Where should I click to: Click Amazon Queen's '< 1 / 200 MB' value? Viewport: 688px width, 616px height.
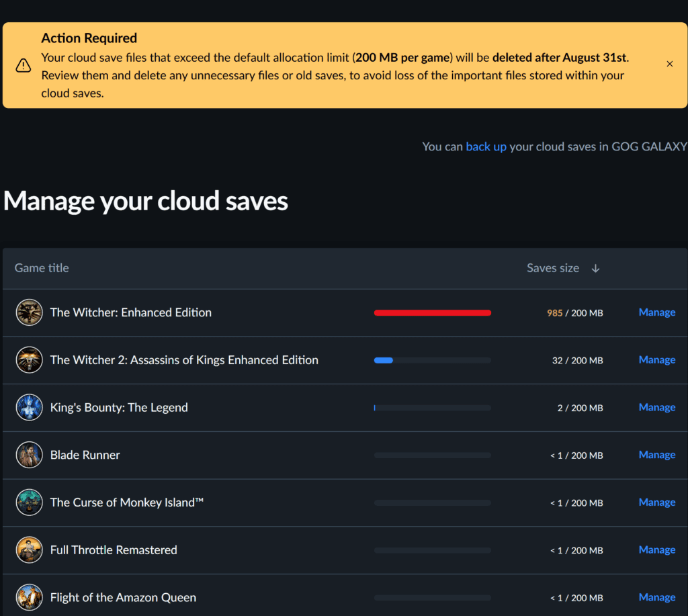click(576, 598)
